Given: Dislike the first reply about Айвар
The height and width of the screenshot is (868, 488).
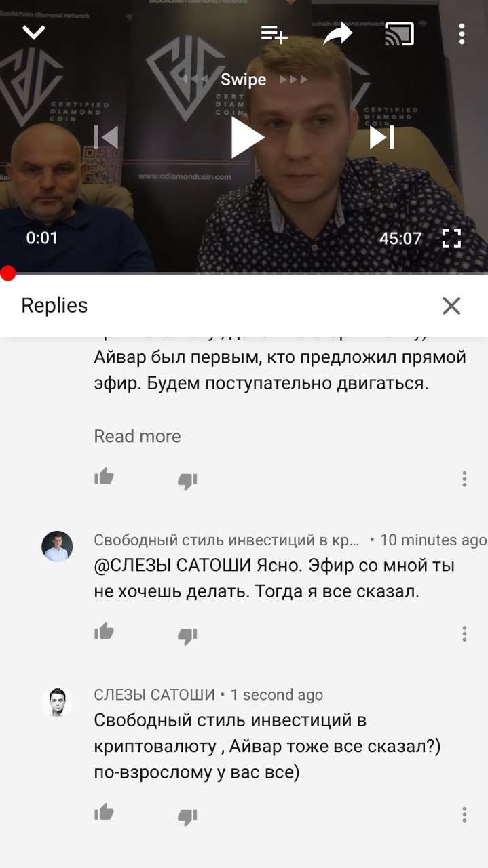Looking at the screenshot, I should point(187,481).
